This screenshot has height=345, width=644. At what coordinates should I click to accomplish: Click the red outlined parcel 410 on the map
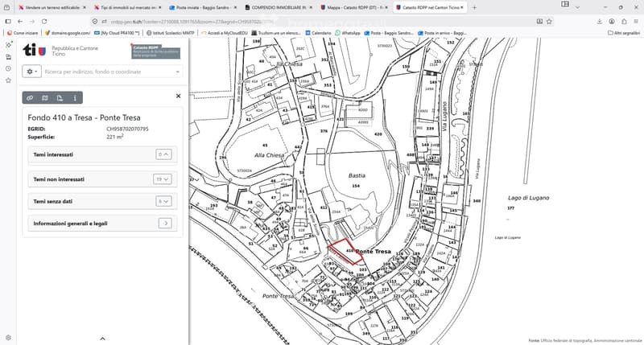click(x=348, y=251)
